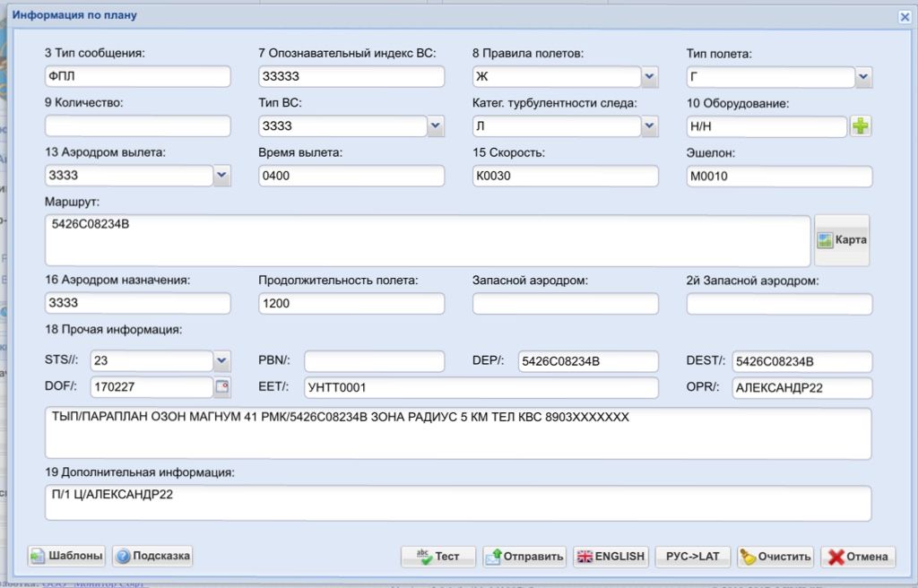
Task: Click the STS field with value 23
Action: [x=152, y=360]
